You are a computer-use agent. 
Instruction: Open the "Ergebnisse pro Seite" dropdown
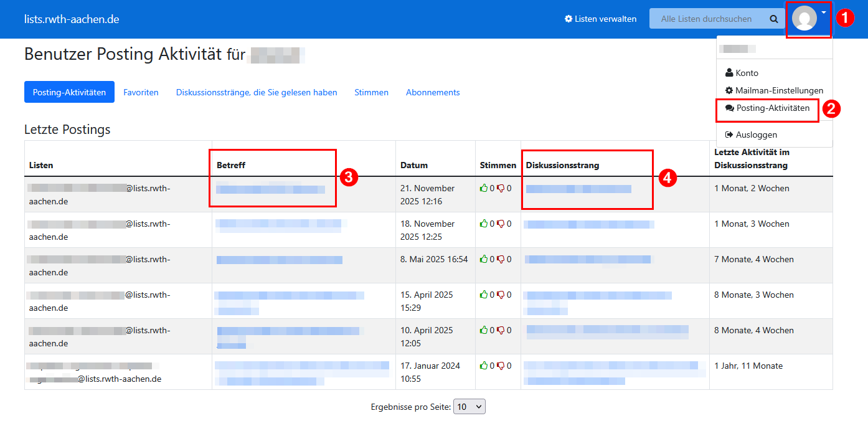(469, 406)
